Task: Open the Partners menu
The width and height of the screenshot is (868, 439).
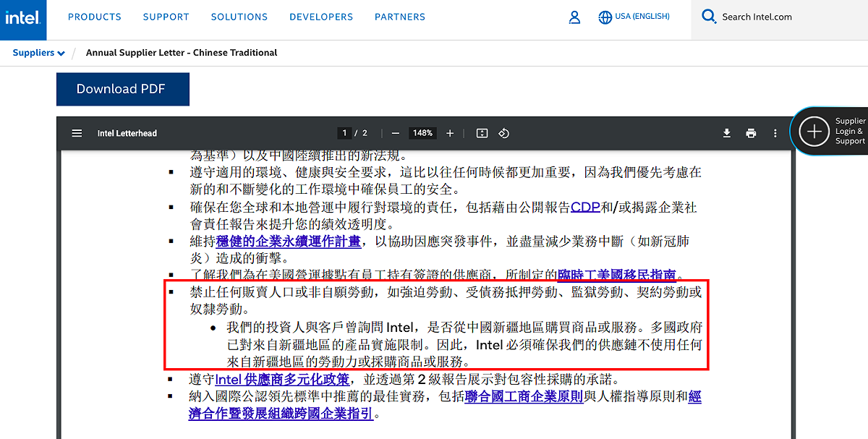Action: click(400, 17)
